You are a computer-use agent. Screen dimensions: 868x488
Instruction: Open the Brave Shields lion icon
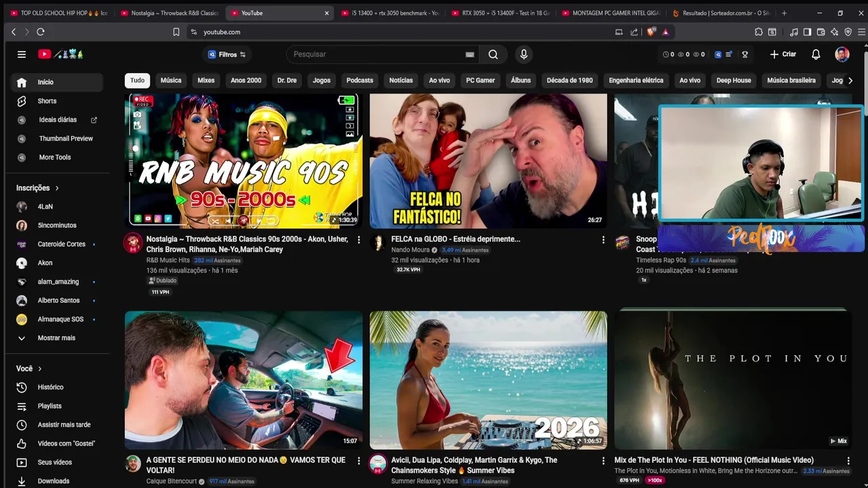click(651, 32)
